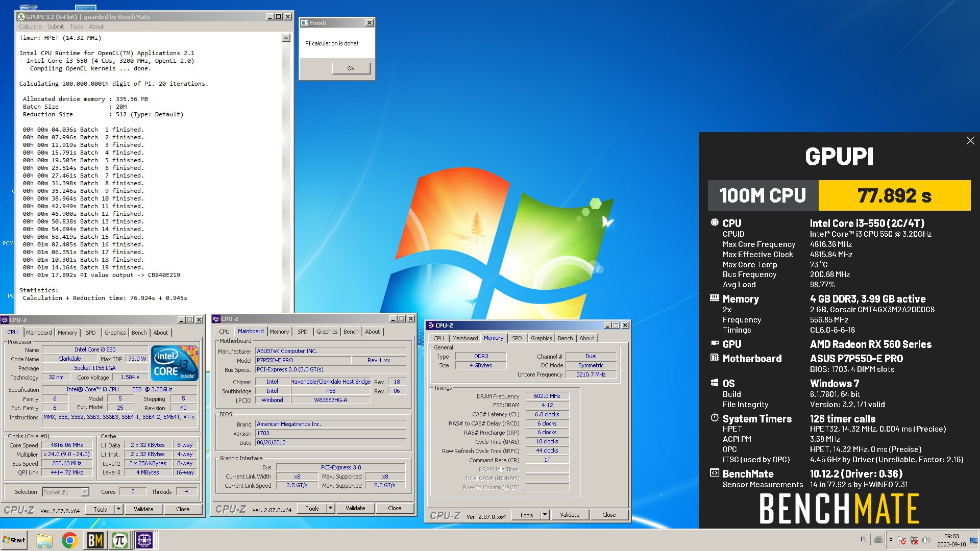
Task: Select Bench tab in middle CPU-Z window
Action: (x=351, y=332)
